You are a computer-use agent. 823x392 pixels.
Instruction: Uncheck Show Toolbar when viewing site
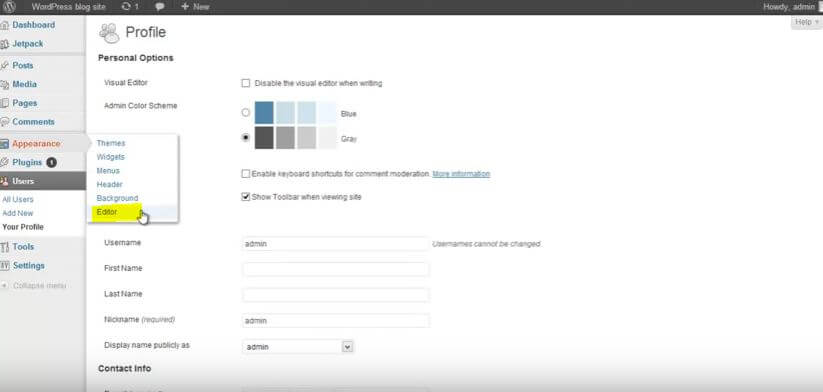click(246, 197)
